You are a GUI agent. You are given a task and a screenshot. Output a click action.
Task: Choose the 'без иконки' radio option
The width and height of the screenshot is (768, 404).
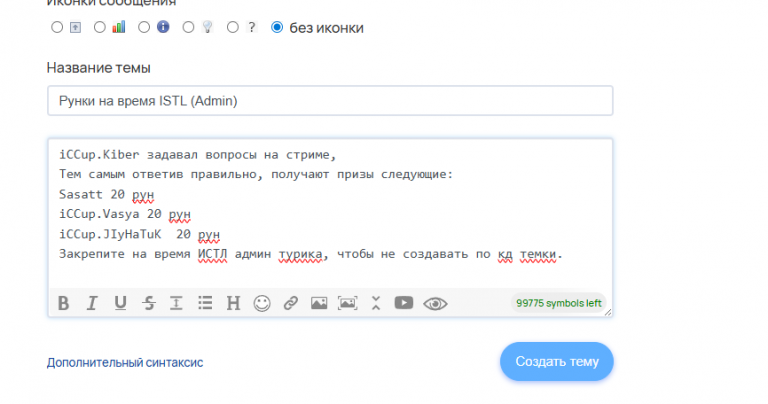coord(277,27)
